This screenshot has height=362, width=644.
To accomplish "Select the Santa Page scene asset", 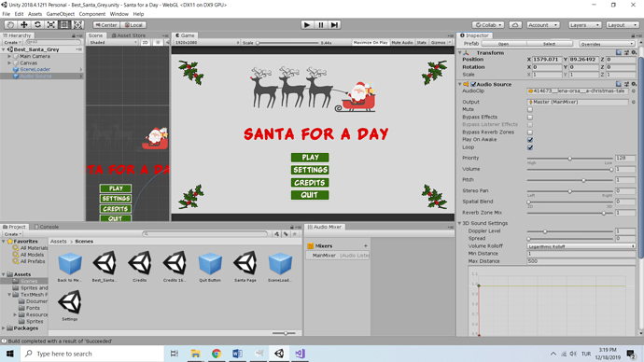I will [x=245, y=267].
